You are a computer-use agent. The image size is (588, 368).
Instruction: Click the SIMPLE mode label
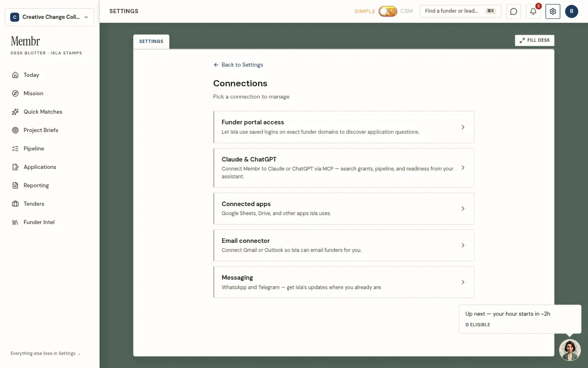pyautogui.click(x=365, y=11)
